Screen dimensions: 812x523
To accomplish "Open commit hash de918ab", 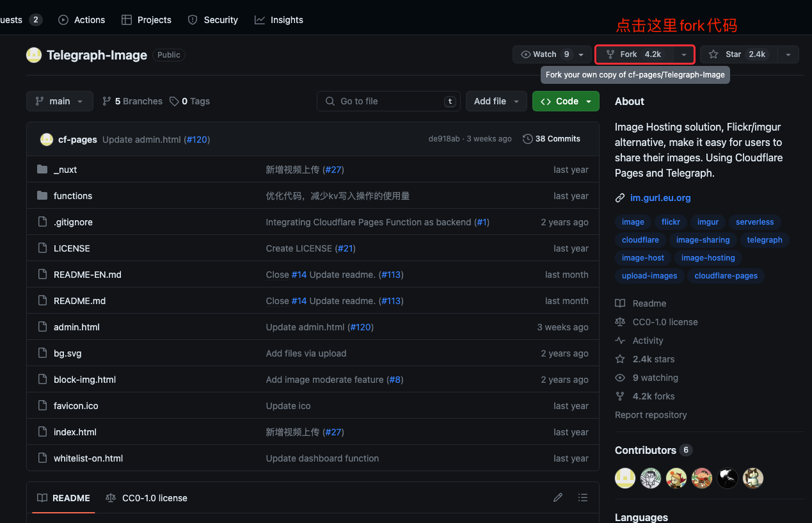I will 444,139.
